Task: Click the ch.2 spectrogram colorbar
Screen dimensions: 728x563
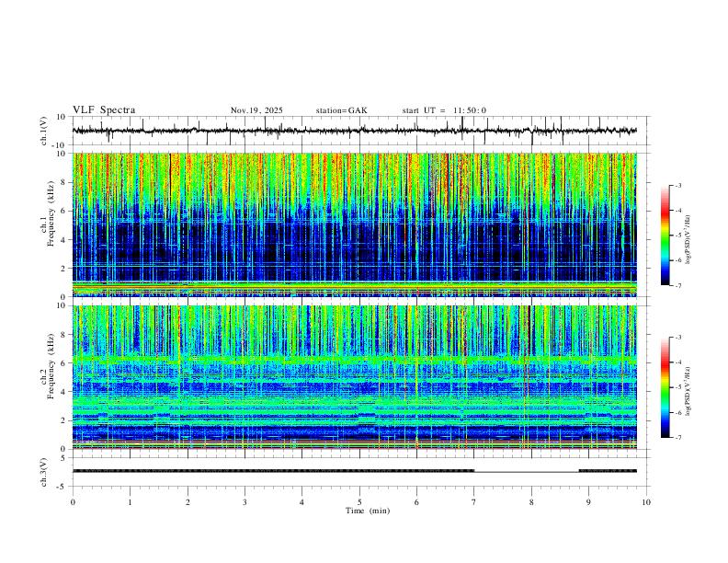Action: point(665,387)
